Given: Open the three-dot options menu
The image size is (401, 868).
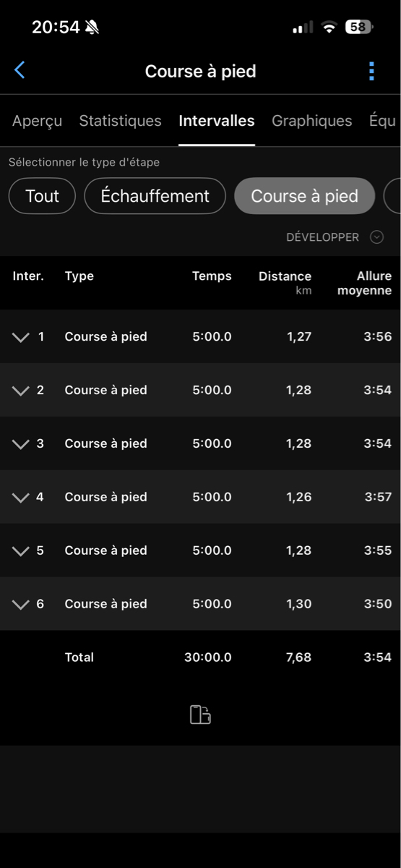Looking at the screenshot, I should (x=371, y=71).
